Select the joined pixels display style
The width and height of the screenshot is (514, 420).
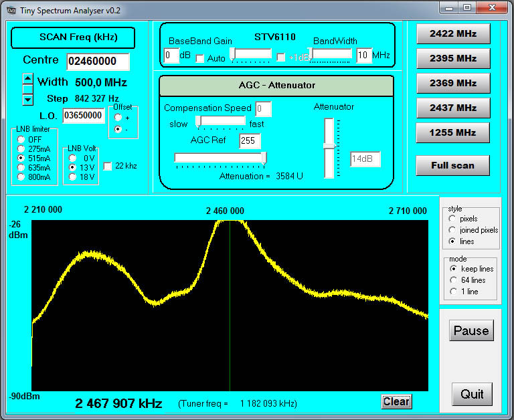point(452,230)
